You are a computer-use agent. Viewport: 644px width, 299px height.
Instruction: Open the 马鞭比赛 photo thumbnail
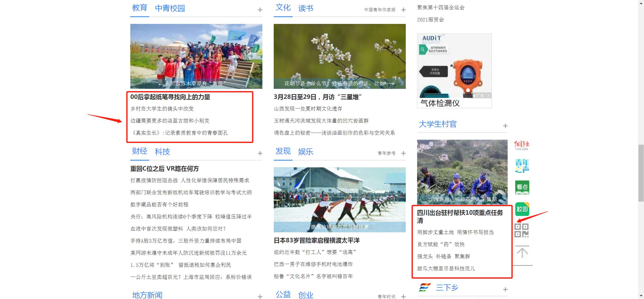[x=340, y=200]
